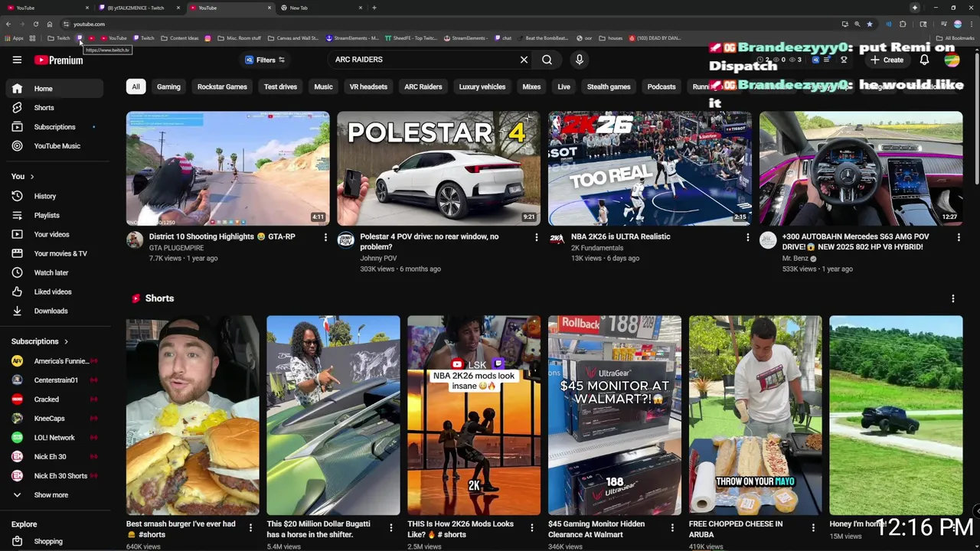The image size is (980, 551).
Task: Open the search Filters button
Action: 265,60
